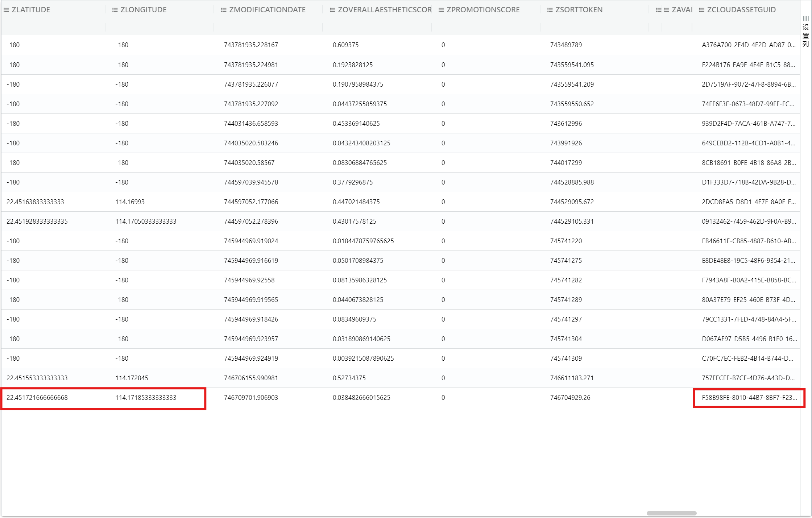This screenshot has height=518, width=812.
Task: Click the ZCLOUDASSETGUID filter input field
Action: 745,27
